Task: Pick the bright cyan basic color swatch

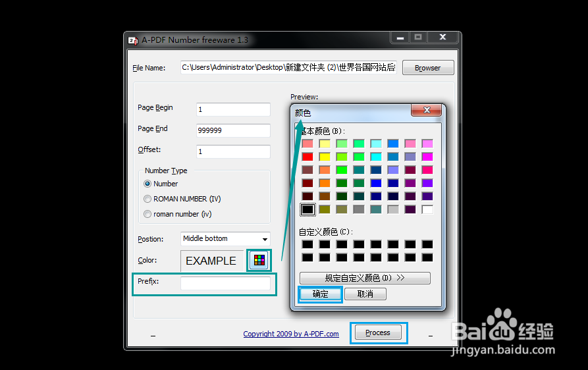Action: [376, 157]
